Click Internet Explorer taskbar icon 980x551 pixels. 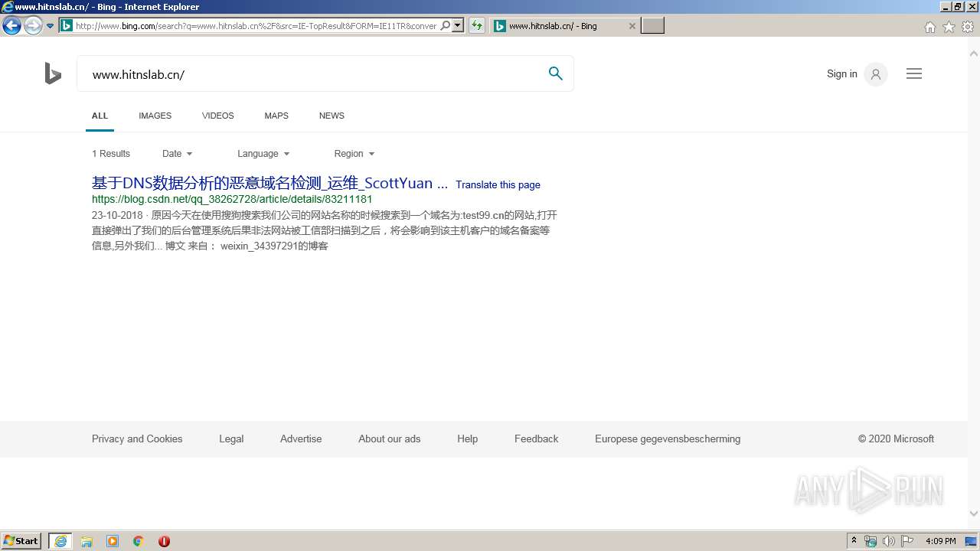coord(60,541)
